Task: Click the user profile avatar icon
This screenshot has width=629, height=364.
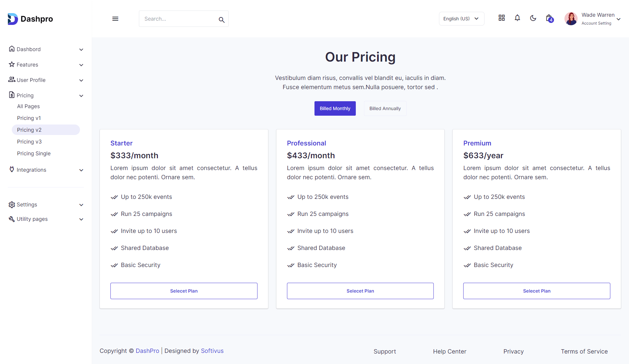Action: (x=571, y=19)
